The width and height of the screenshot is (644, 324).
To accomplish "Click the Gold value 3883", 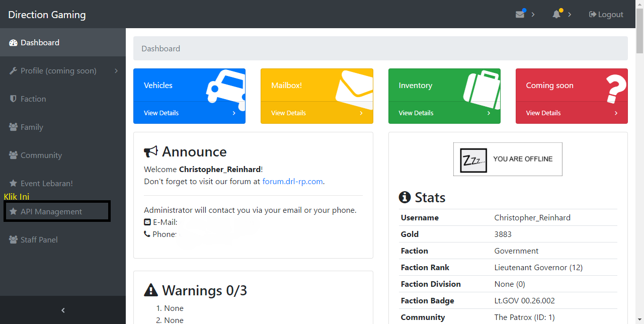I will [503, 234].
